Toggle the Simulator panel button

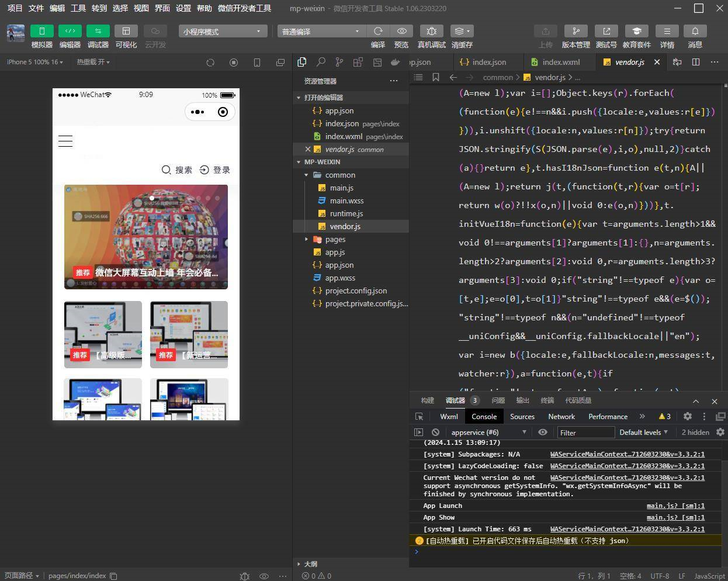point(41,31)
